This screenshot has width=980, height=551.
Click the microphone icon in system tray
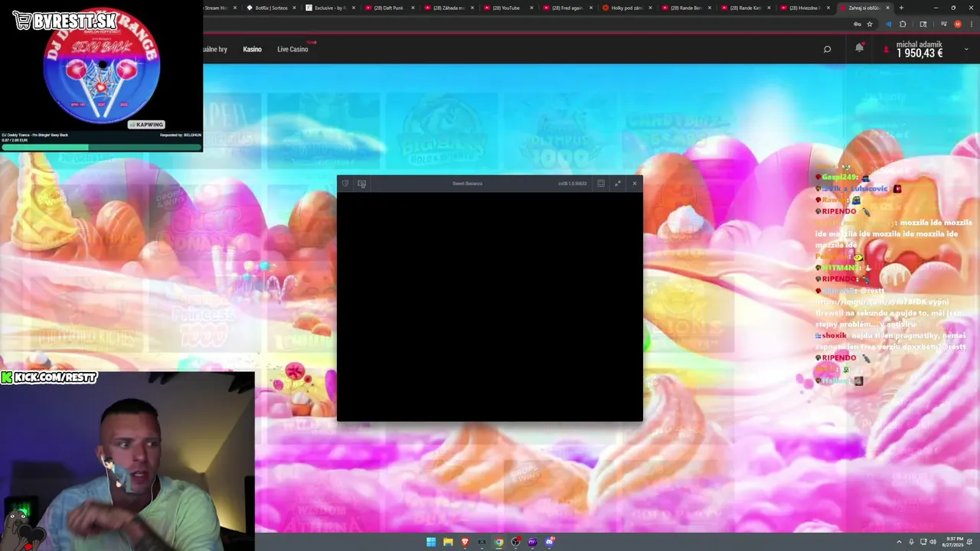(x=911, y=542)
